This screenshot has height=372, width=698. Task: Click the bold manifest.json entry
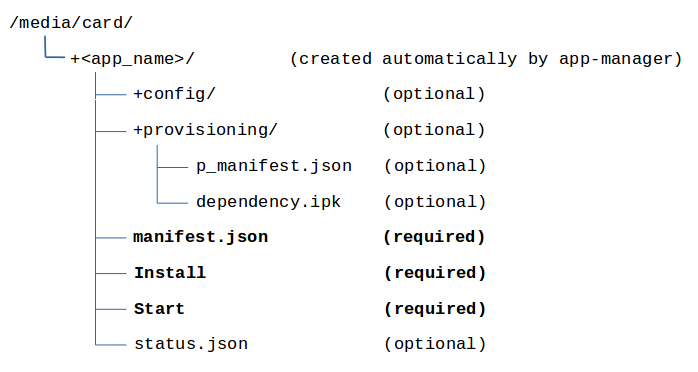pyautogui.click(x=201, y=237)
